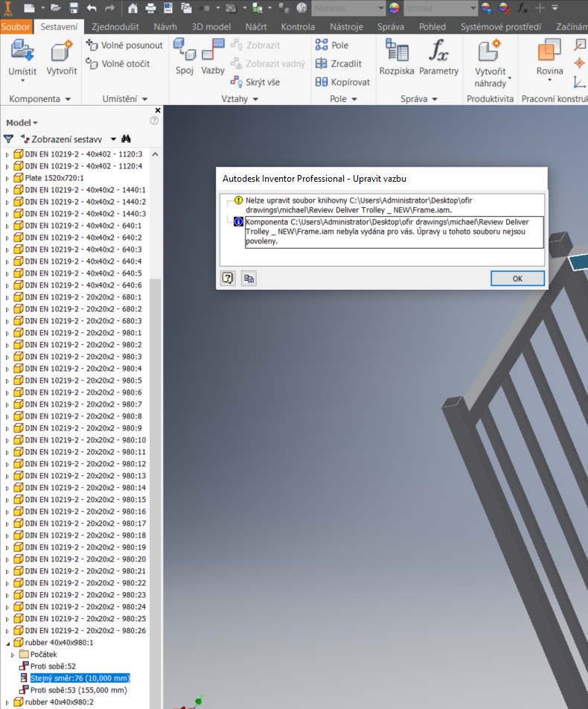Save the document with the floppy icon
588x709 pixels.
pyautogui.click(x=73, y=7)
